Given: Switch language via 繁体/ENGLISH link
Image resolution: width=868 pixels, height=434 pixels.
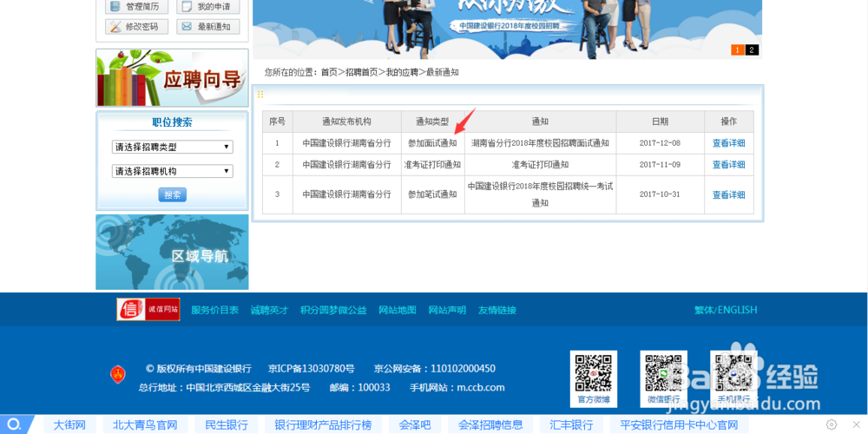Looking at the screenshot, I should tap(726, 310).
